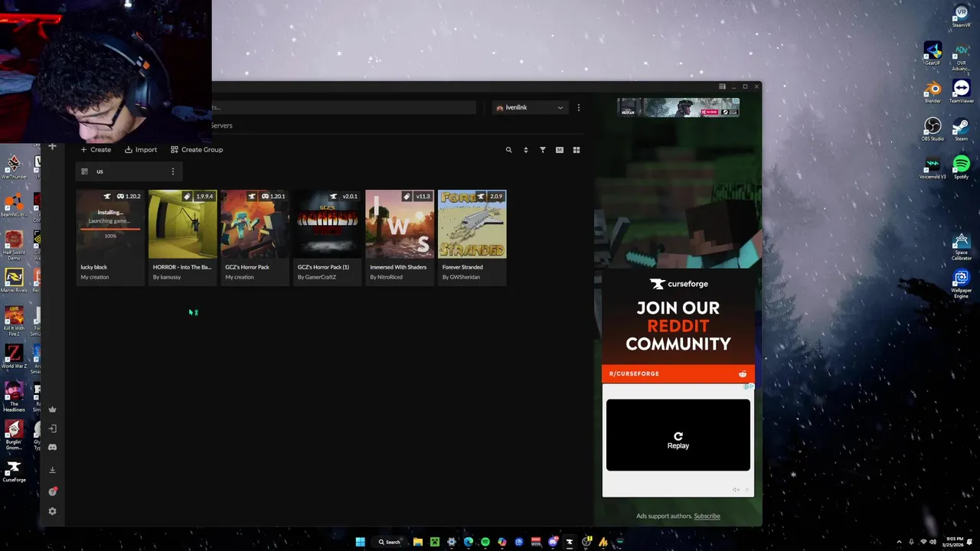Click Import modpack button
980x551 pixels.
point(141,150)
